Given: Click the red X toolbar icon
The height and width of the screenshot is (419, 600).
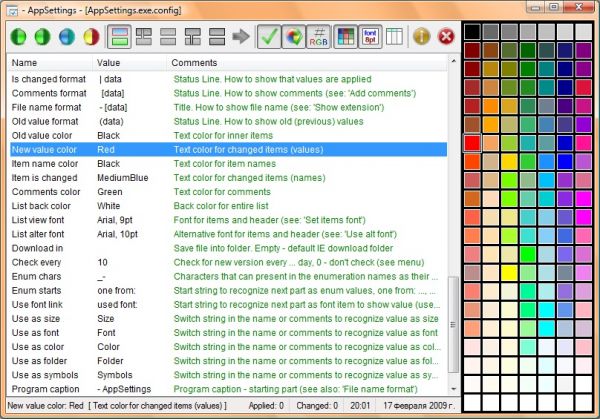Looking at the screenshot, I should tap(446, 37).
